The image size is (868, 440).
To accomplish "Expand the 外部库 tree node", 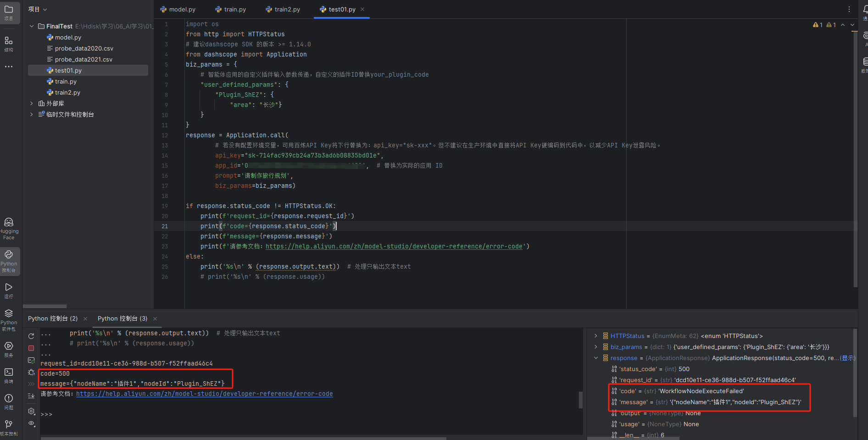I will [x=31, y=103].
